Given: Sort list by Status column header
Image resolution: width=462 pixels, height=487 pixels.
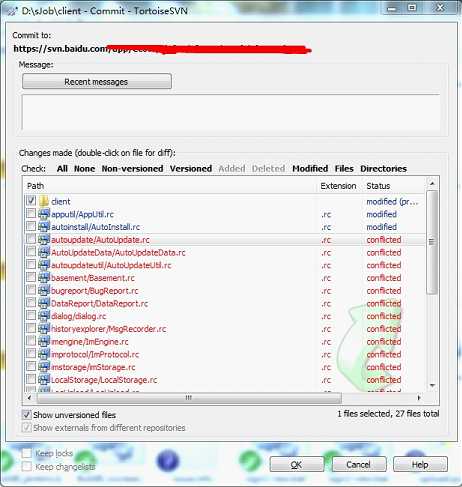Looking at the screenshot, I should coord(393,186).
